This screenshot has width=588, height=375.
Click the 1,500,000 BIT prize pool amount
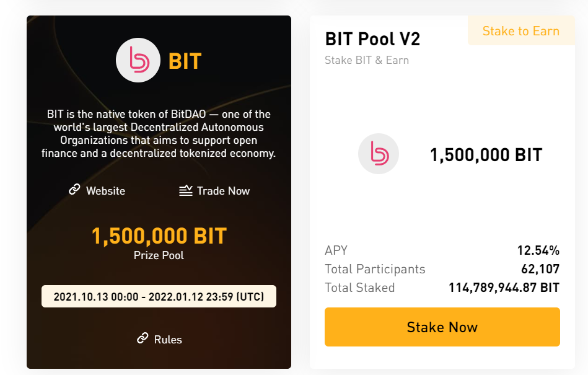click(x=159, y=236)
